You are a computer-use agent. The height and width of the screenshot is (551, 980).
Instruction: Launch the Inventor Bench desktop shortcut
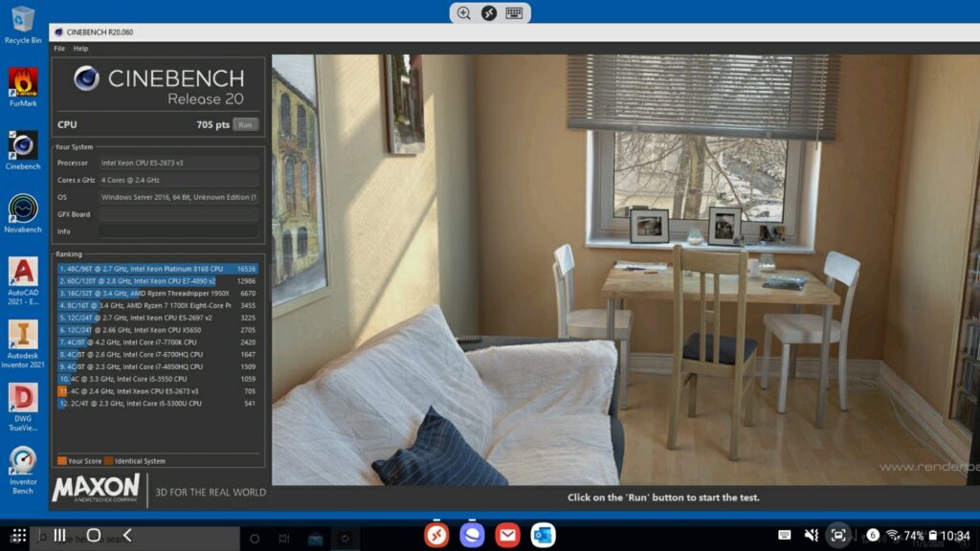point(23,471)
